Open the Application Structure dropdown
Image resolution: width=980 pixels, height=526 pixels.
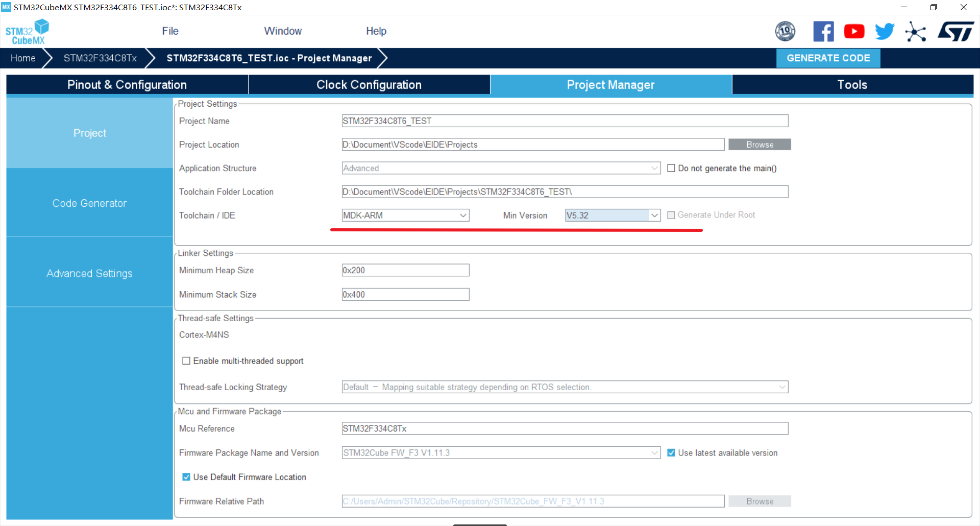click(501, 168)
